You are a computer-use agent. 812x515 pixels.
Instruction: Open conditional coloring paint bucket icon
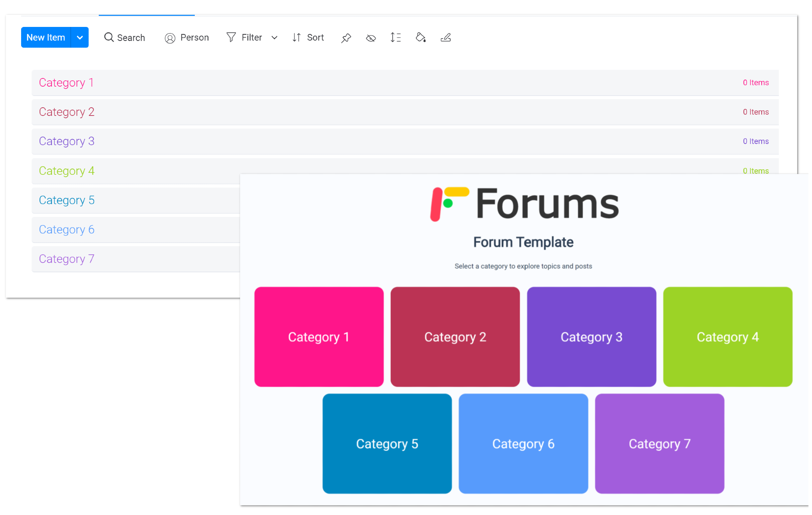420,37
